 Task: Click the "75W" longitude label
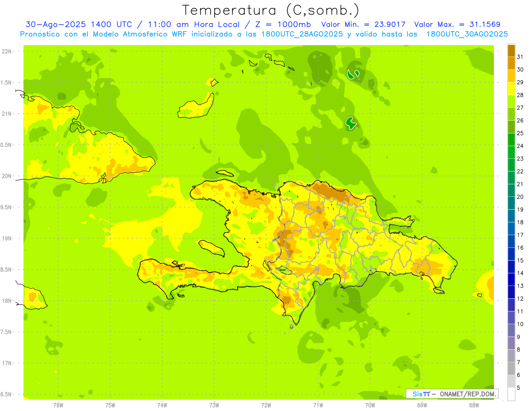tap(110, 405)
